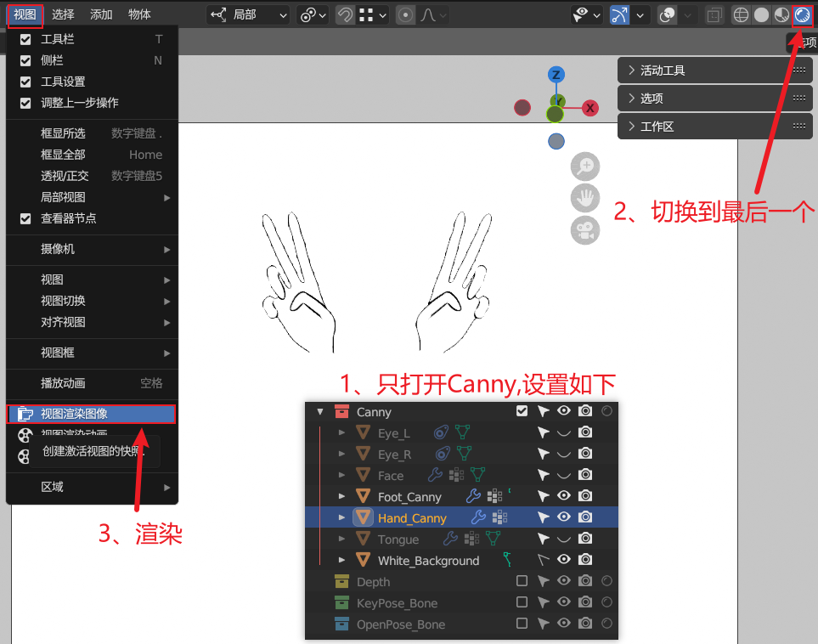The height and width of the screenshot is (644, 818).
Task: Switch to material preview shading
Action: [781, 15]
